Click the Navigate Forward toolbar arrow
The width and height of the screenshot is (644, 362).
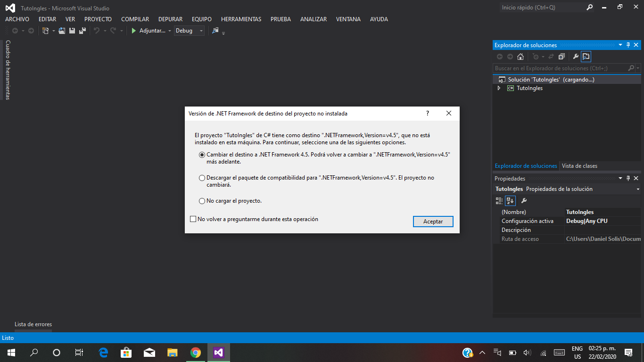31,31
